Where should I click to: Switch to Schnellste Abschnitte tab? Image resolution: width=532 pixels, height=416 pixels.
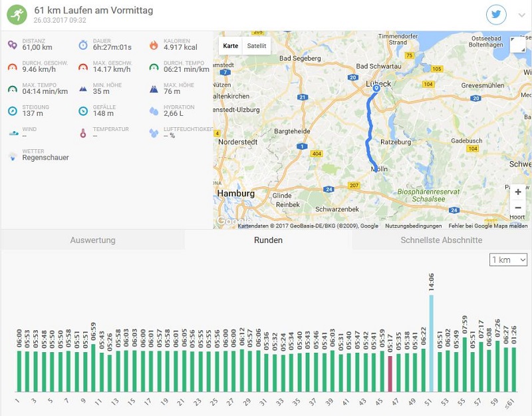pyautogui.click(x=441, y=240)
